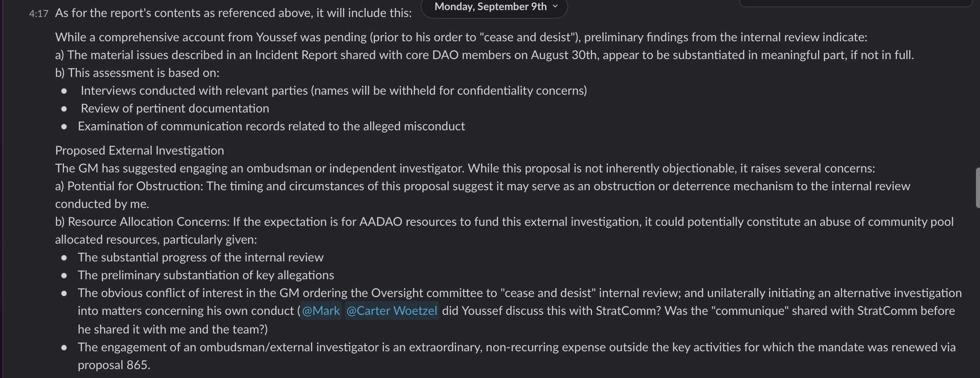Click the "As for the report's contents" line
Screen dimensions: 980x378
point(233,13)
